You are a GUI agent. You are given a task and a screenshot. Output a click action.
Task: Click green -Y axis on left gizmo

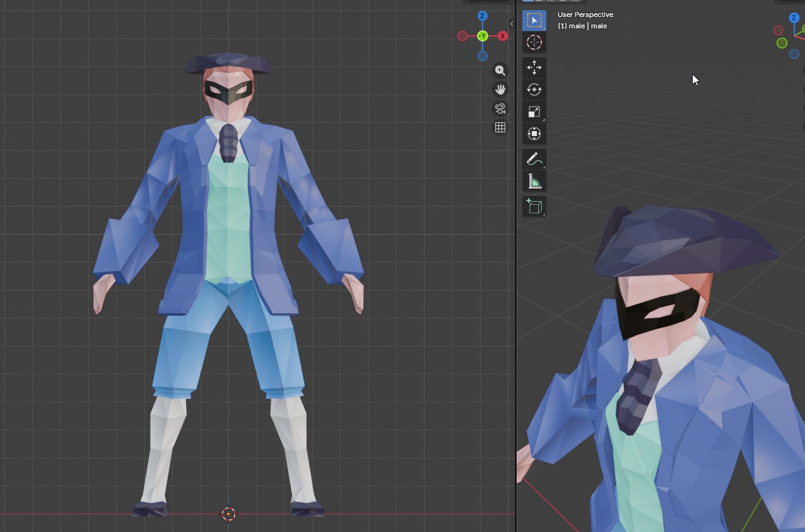483,36
